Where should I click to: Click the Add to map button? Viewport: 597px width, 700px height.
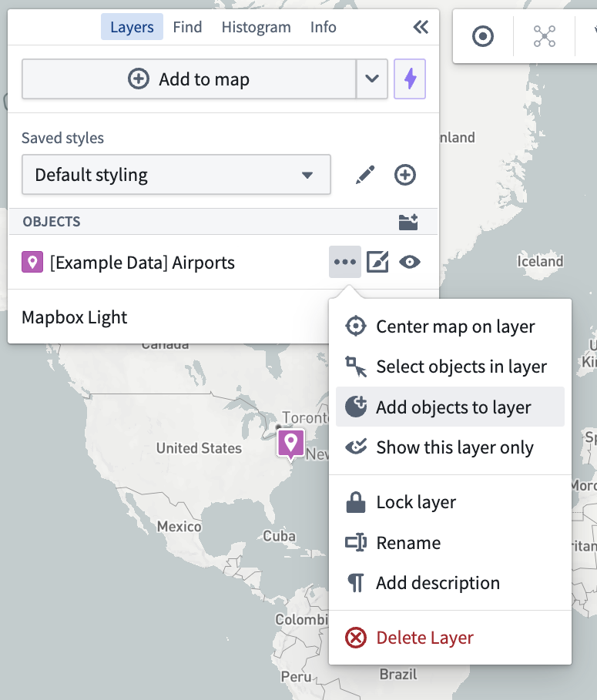(x=189, y=79)
